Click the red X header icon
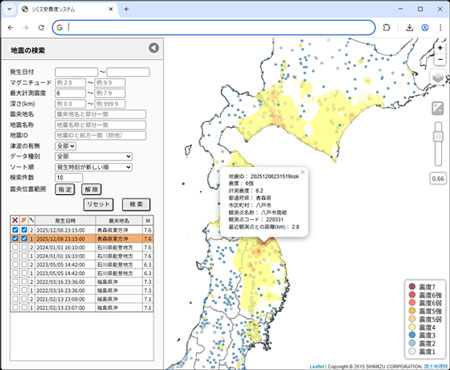450x370 pixels. pos(15,220)
